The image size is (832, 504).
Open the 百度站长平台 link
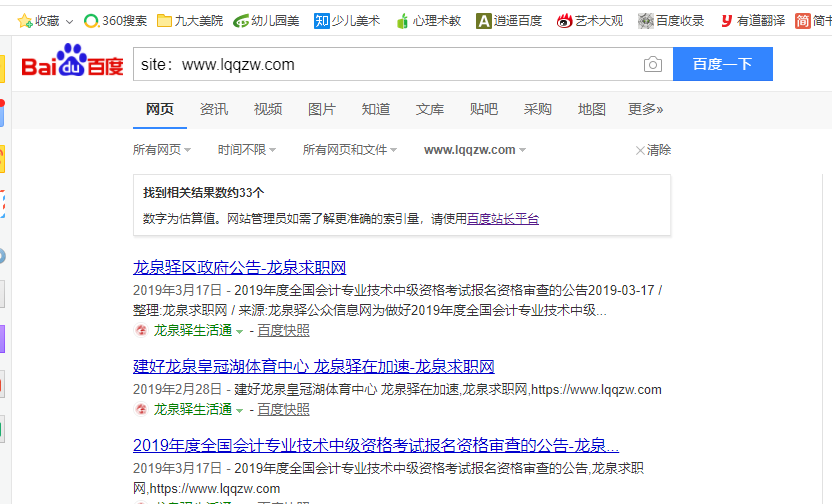point(502,218)
